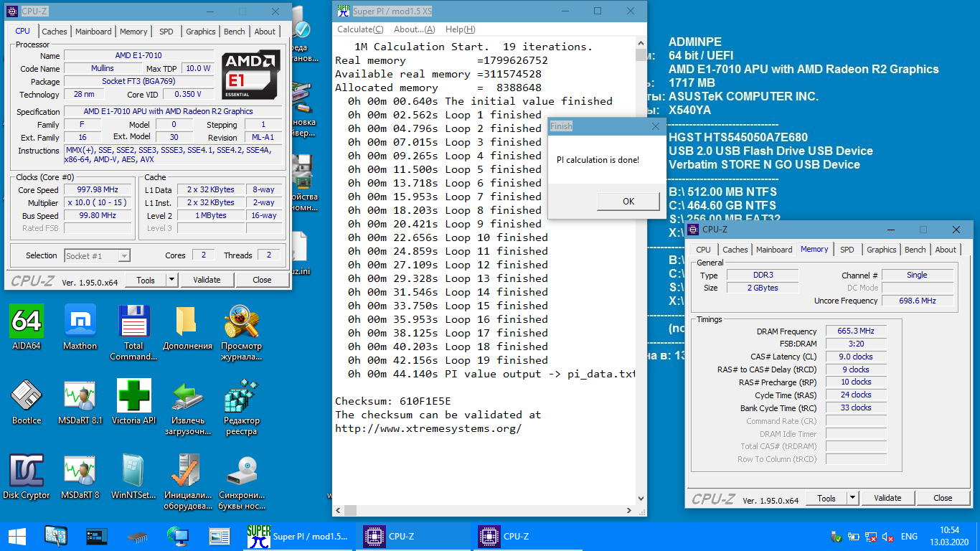Click the AMD E1-7010 Name field
The height and width of the screenshot is (551, 980).
tap(138, 56)
